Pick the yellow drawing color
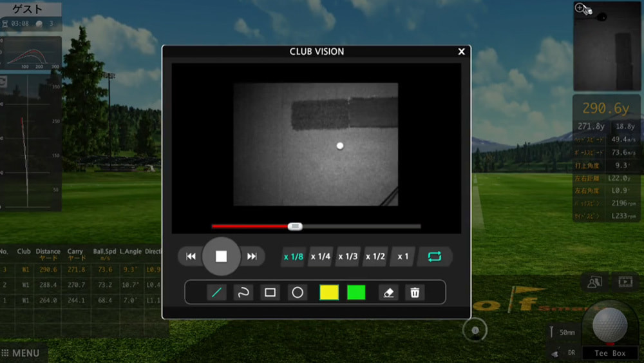The width and height of the screenshot is (644, 363). tap(329, 293)
